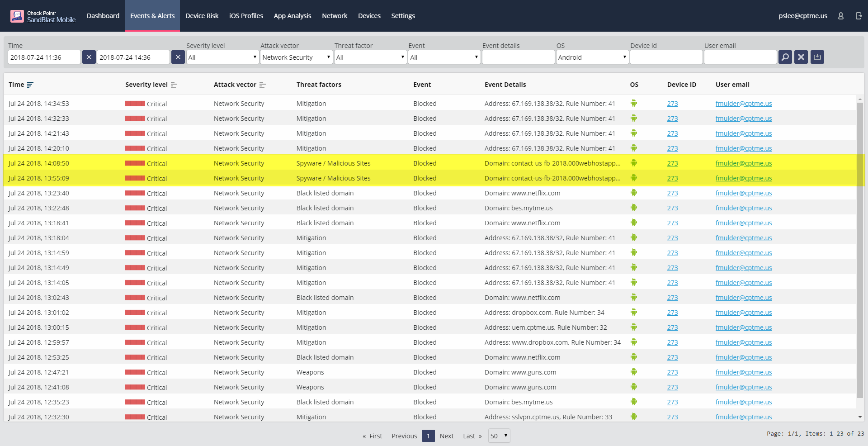The image size is (868, 446).
Task: Click Threat factors column header
Action: [x=319, y=85]
